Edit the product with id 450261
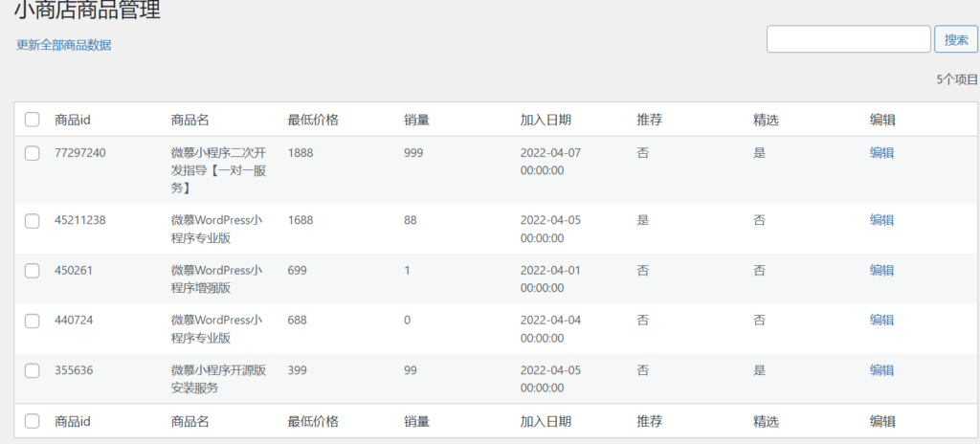 click(881, 270)
